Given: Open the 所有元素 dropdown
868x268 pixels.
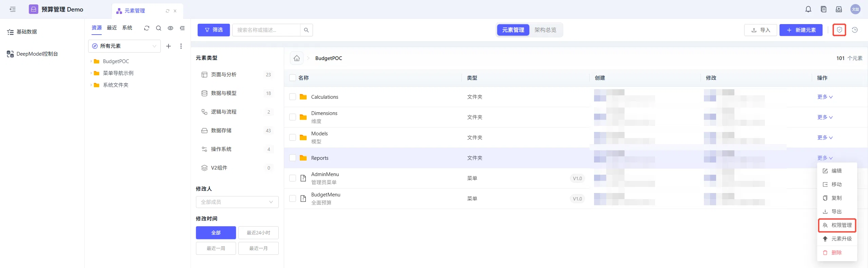Looking at the screenshot, I should 124,46.
